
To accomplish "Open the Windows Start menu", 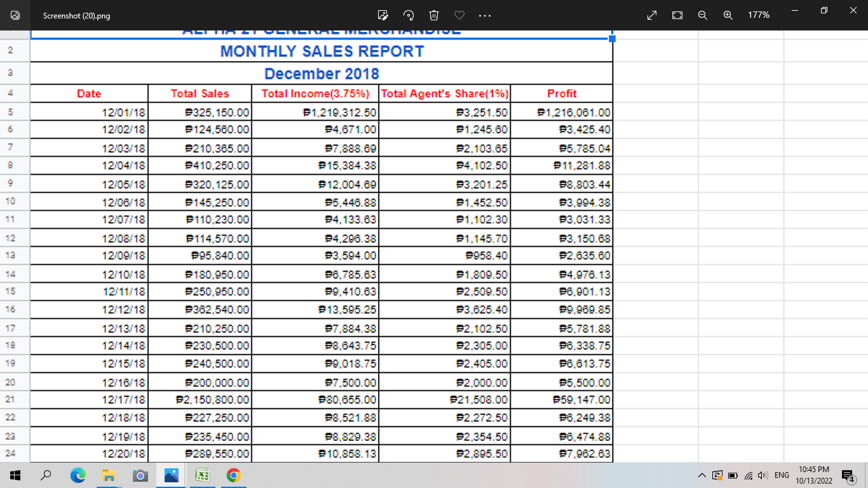I will (15, 475).
